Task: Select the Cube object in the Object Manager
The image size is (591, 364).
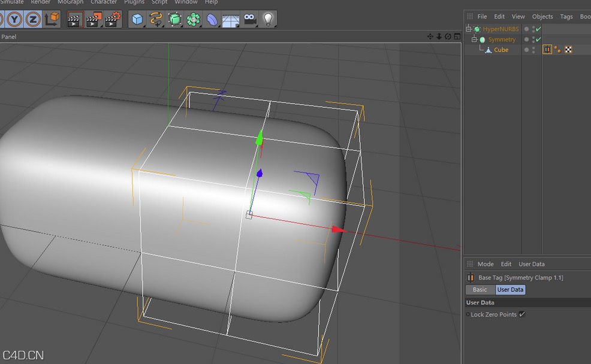Action: [x=501, y=50]
